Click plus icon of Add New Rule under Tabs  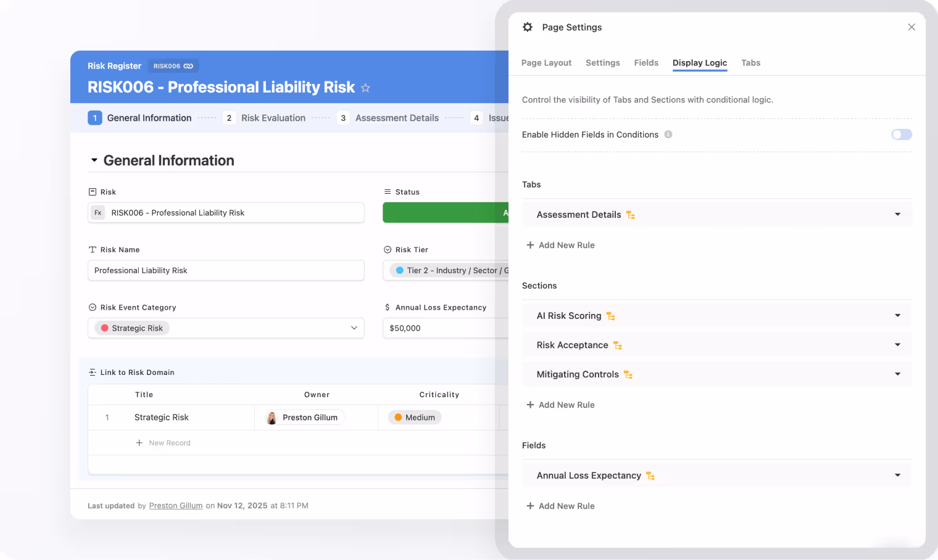coord(530,245)
